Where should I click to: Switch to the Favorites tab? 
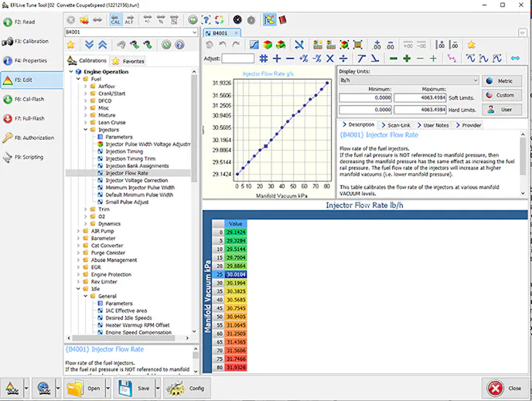click(x=128, y=60)
